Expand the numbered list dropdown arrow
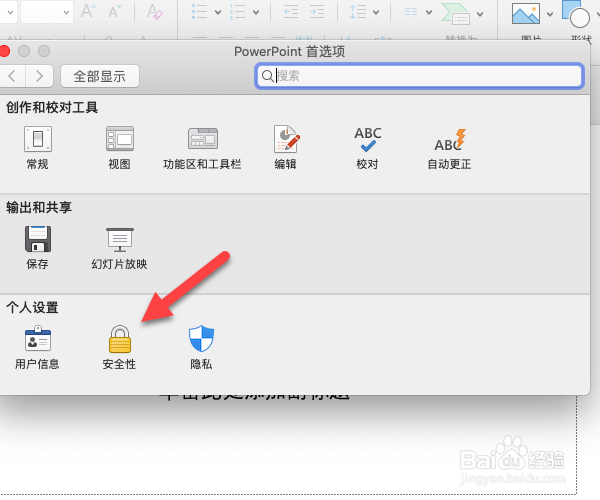This screenshot has width=600, height=500. click(x=256, y=12)
